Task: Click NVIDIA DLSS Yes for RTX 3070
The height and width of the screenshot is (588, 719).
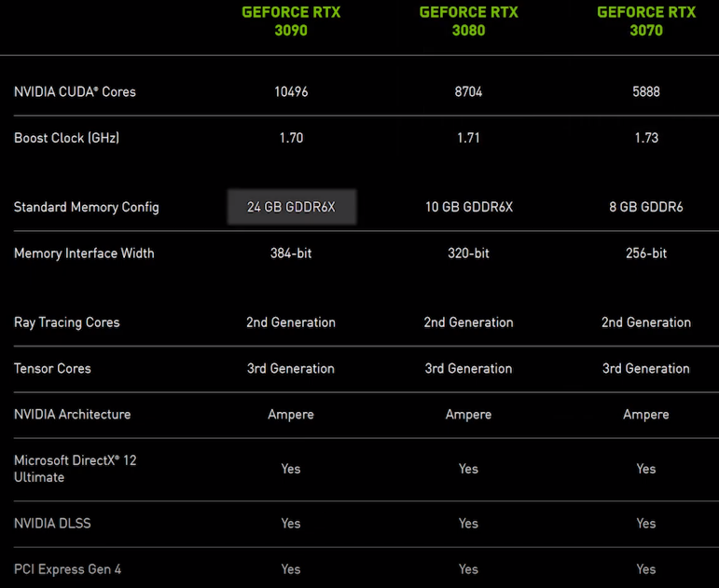Action: click(x=646, y=524)
